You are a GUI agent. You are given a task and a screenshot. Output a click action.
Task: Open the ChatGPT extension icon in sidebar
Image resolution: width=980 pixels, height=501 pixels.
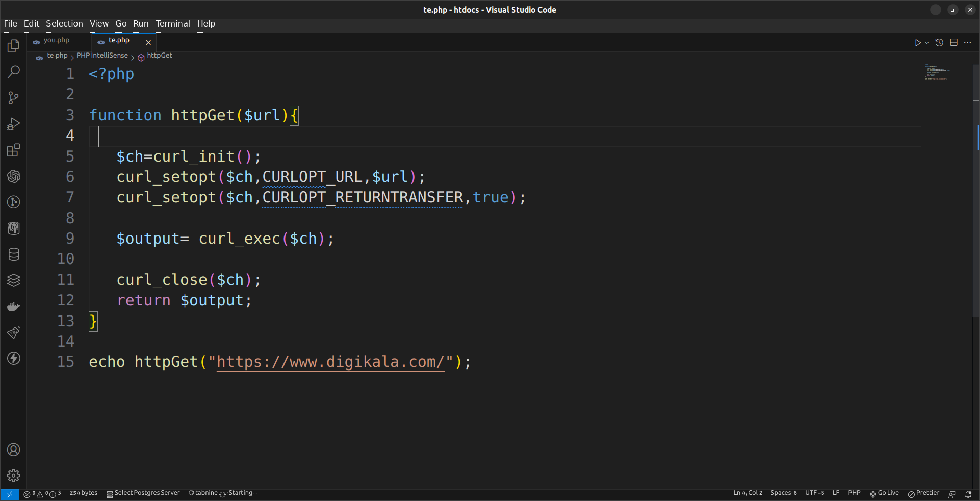point(14,176)
